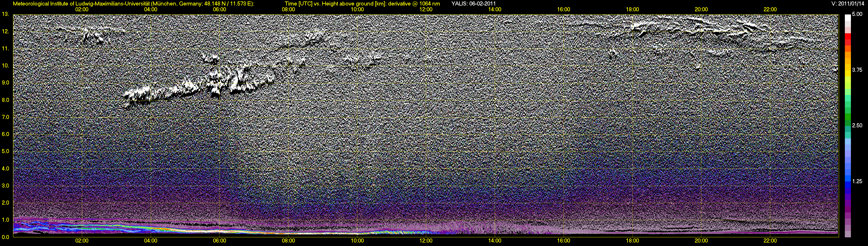
Task: Click the 6.0 height axis label
Action: coord(5,134)
